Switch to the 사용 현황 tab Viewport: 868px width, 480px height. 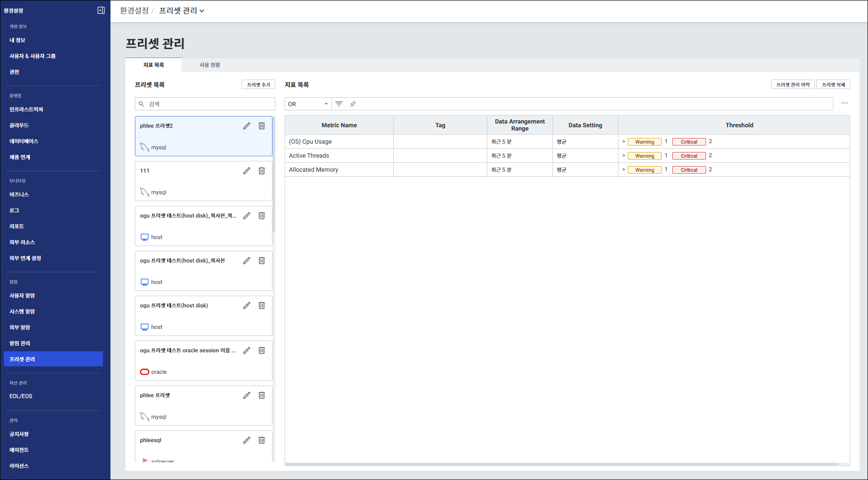click(210, 65)
